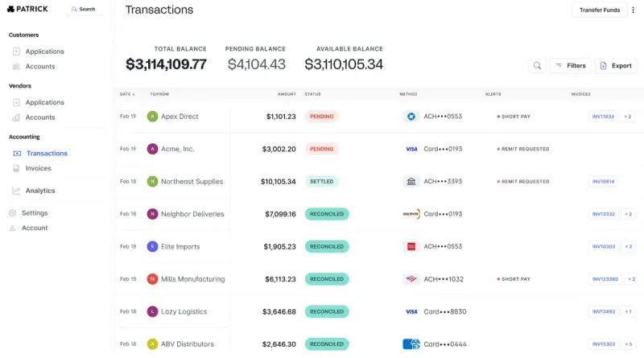Click the Amount column header

[x=287, y=94]
